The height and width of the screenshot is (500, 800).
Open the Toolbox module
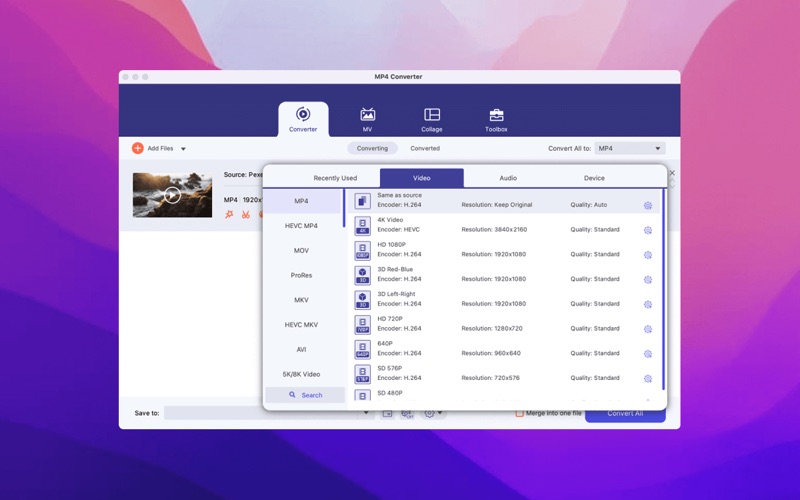(x=496, y=120)
